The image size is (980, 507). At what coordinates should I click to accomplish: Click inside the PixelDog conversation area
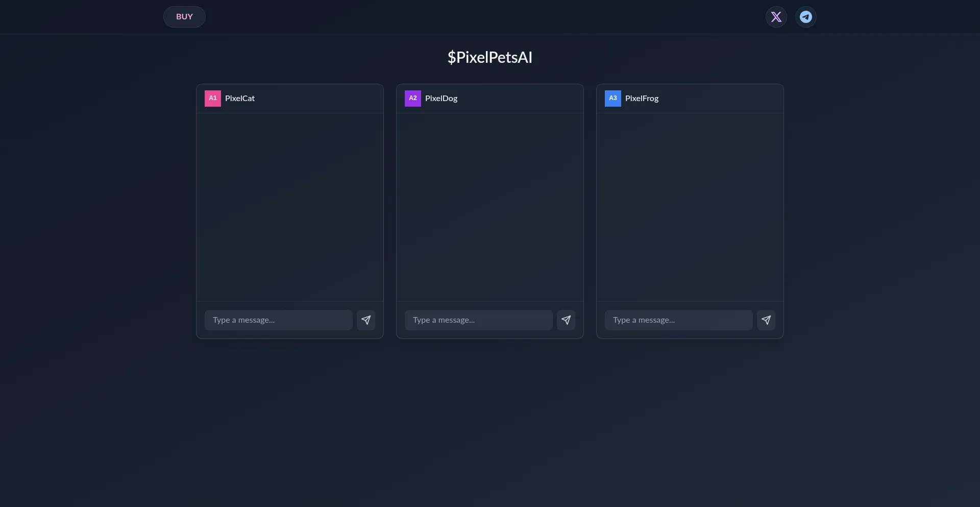pos(490,207)
